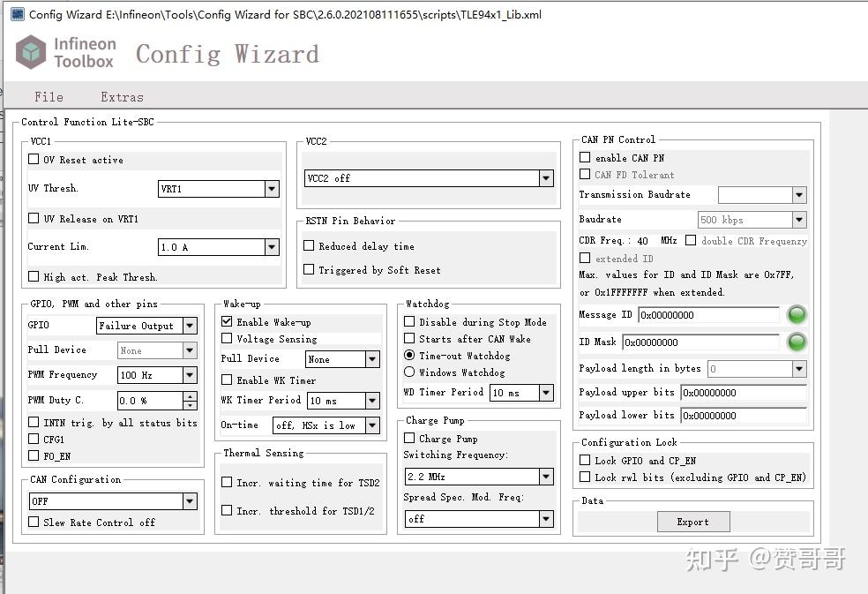Check the extended ID box

(585, 258)
